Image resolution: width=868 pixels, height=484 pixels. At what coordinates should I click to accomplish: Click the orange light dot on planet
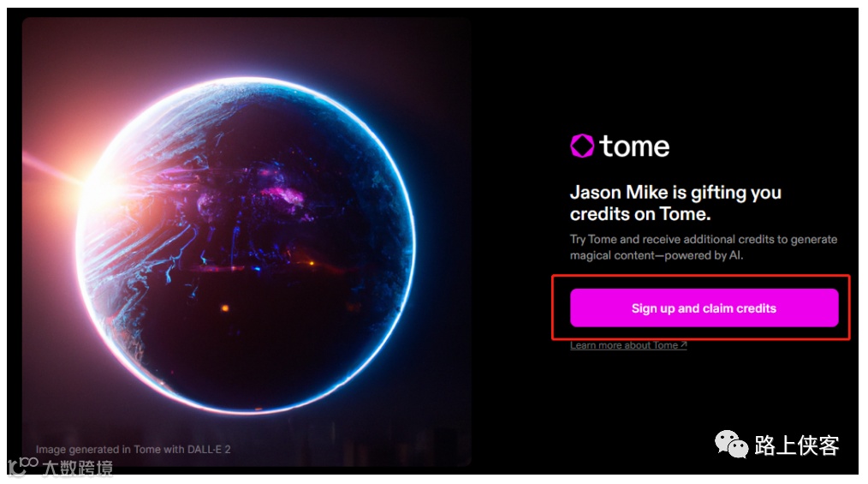(x=225, y=308)
